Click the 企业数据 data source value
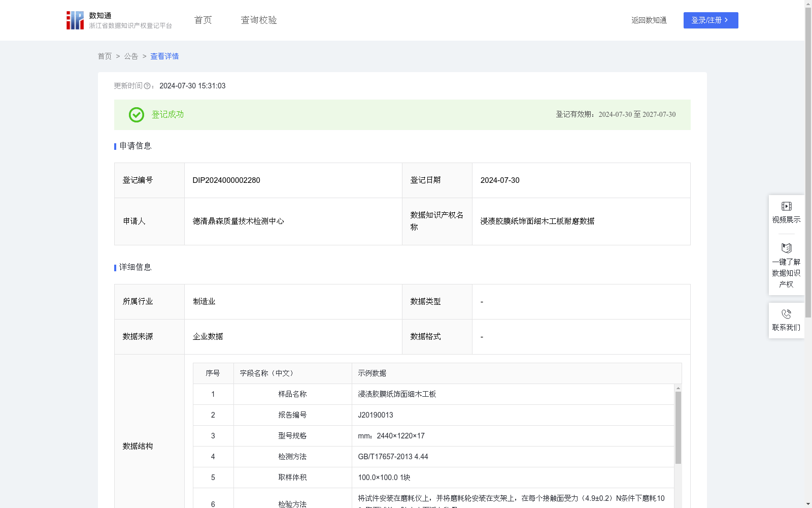The width and height of the screenshot is (812, 508). 208,337
